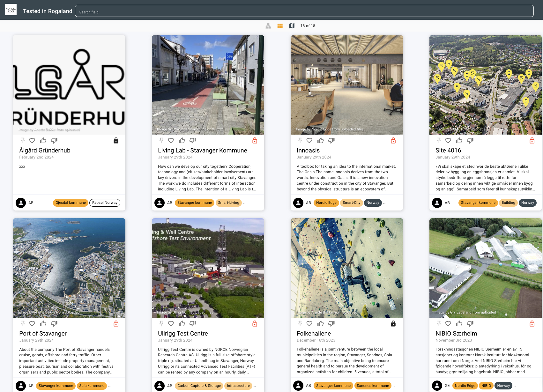Pin the Ålgård Gründerhub card
543x392 pixels.
pyautogui.click(x=23, y=140)
